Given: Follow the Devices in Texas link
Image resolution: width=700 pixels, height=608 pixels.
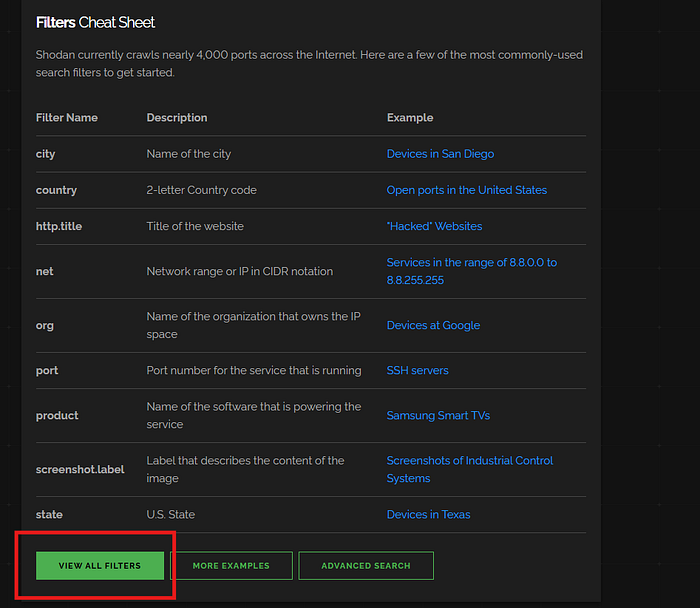Looking at the screenshot, I should (428, 515).
